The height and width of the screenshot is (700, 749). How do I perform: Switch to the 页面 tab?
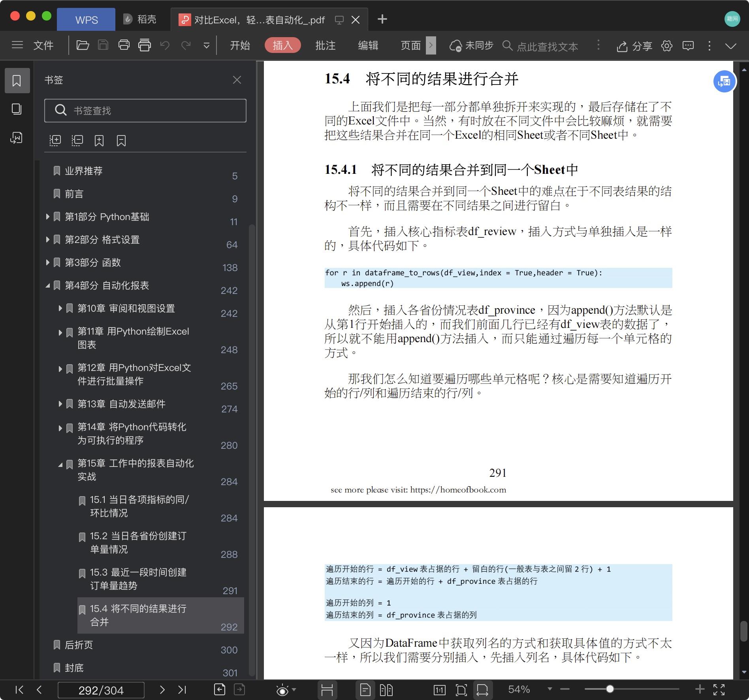tap(411, 45)
